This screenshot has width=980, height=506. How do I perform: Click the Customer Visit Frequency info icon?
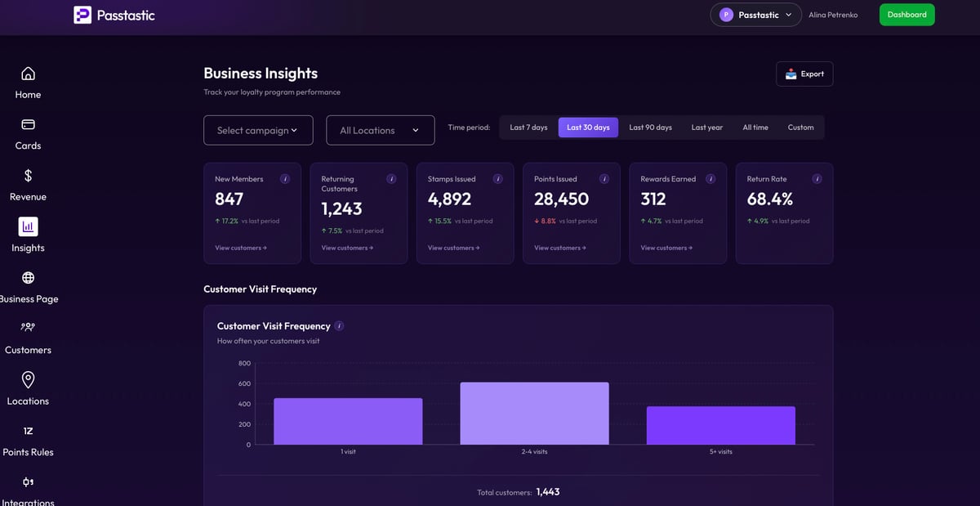point(338,325)
